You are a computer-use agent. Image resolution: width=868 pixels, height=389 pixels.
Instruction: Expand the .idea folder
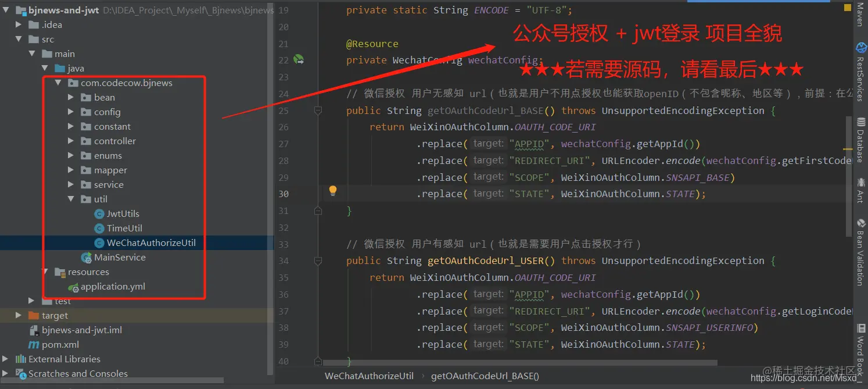(x=19, y=25)
